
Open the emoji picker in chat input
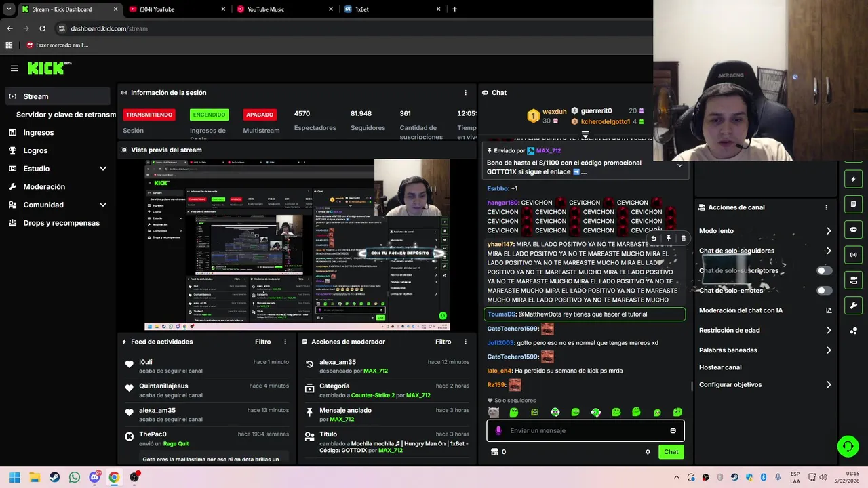click(x=673, y=431)
